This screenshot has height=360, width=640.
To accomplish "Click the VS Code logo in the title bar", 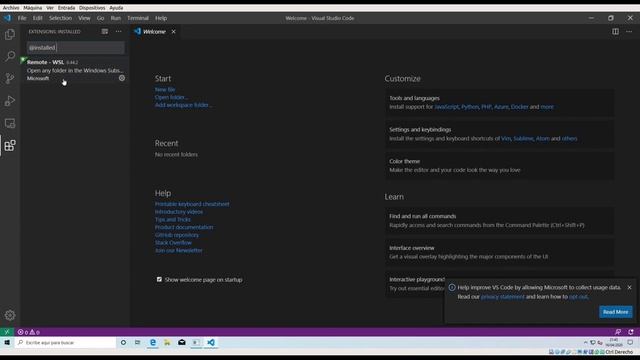I will (7, 18).
